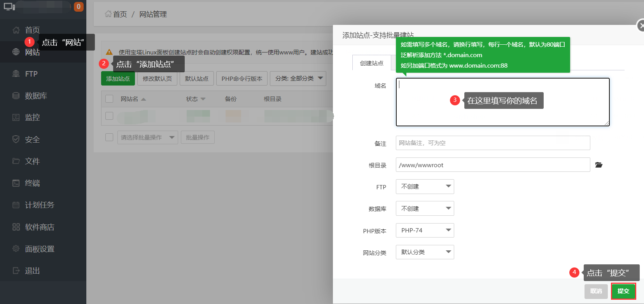The image size is (644, 304).
Task: Toggle select-all checkbox in table header
Action: click(109, 99)
